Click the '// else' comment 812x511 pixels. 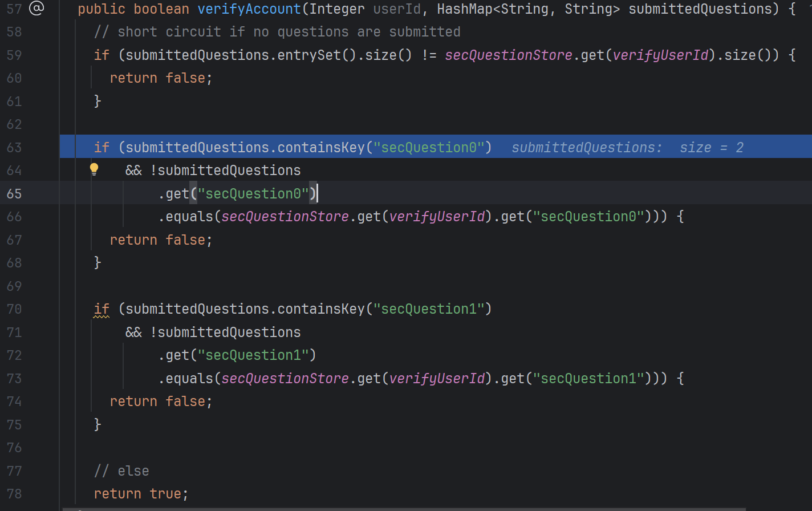(x=121, y=471)
